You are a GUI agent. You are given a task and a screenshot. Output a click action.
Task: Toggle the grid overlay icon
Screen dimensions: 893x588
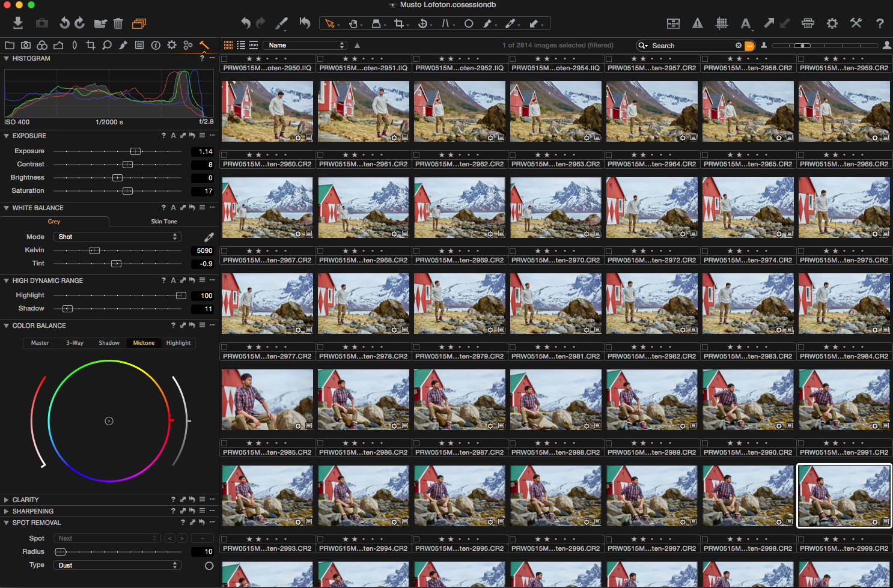(x=722, y=23)
